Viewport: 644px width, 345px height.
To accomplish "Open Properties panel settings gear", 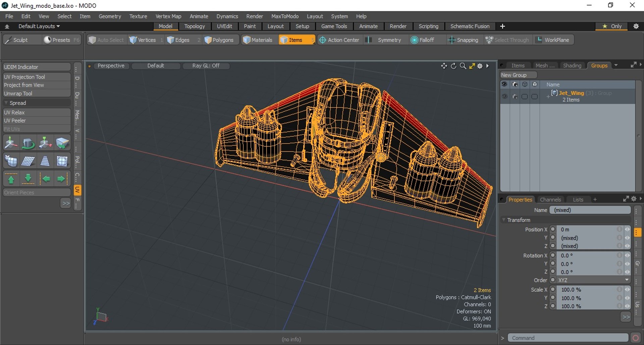I will [x=634, y=199].
